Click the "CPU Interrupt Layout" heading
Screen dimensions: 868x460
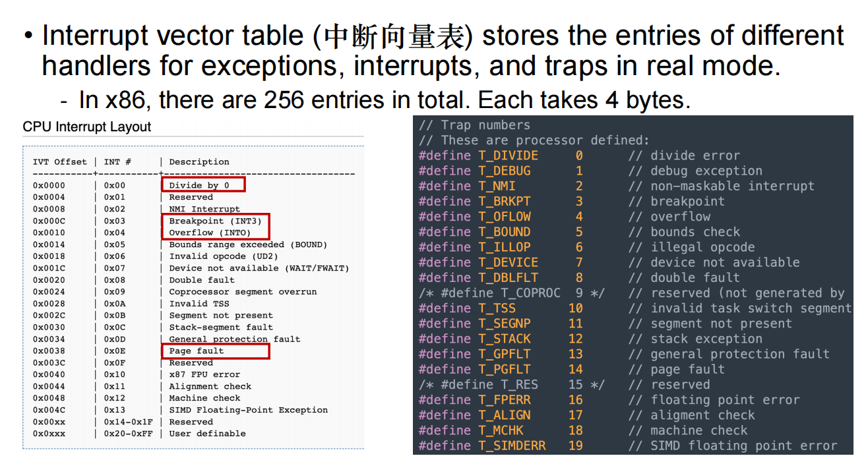point(86,127)
